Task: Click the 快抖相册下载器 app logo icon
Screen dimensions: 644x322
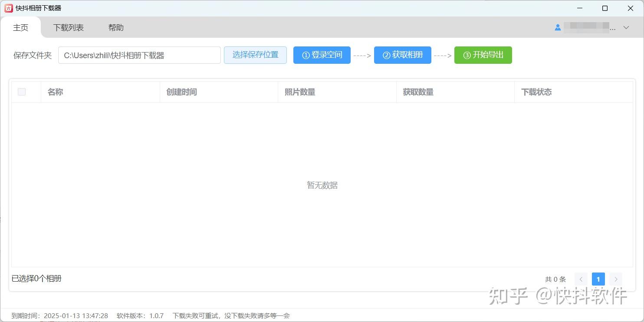Action: coord(8,8)
